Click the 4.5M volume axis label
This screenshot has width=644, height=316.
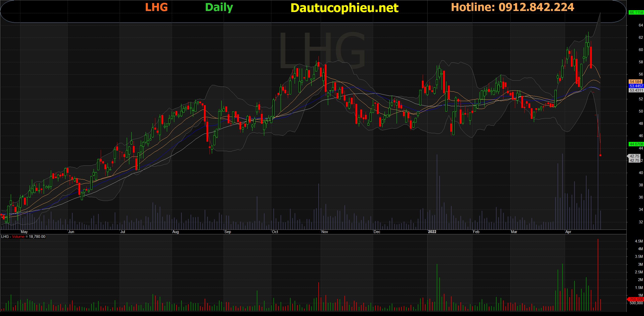click(639, 241)
